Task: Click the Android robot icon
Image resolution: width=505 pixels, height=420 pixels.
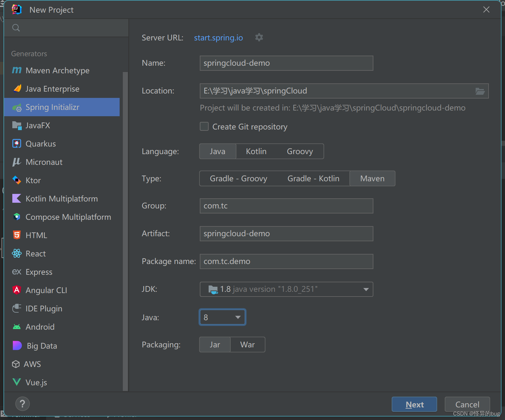Action: (17, 327)
